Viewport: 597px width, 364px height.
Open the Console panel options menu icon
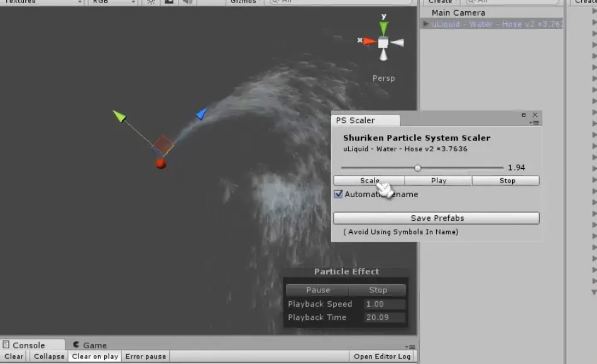click(410, 347)
